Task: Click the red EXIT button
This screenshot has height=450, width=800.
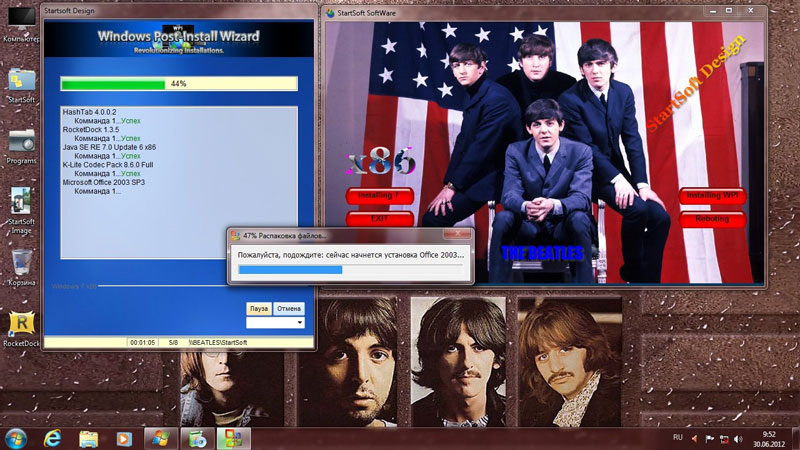Action: (x=378, y=218)
